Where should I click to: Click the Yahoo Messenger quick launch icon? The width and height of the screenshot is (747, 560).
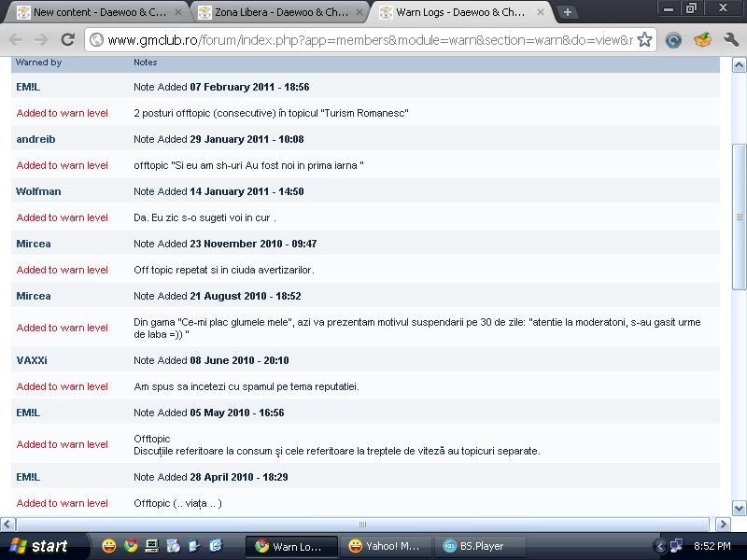[x=109, y=546]
